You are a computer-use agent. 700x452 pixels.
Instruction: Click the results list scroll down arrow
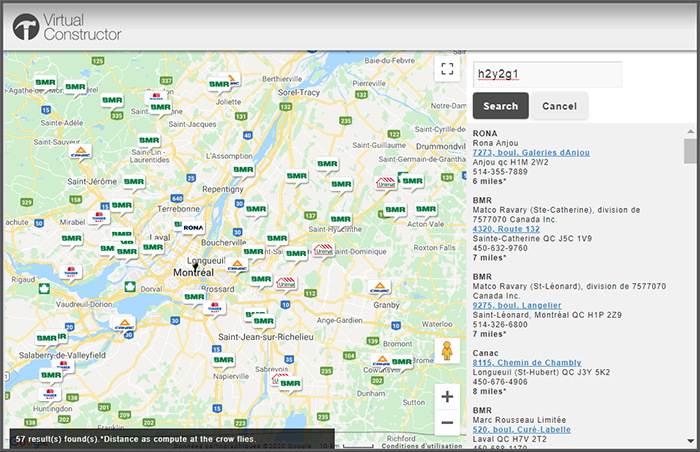[690, 441]
